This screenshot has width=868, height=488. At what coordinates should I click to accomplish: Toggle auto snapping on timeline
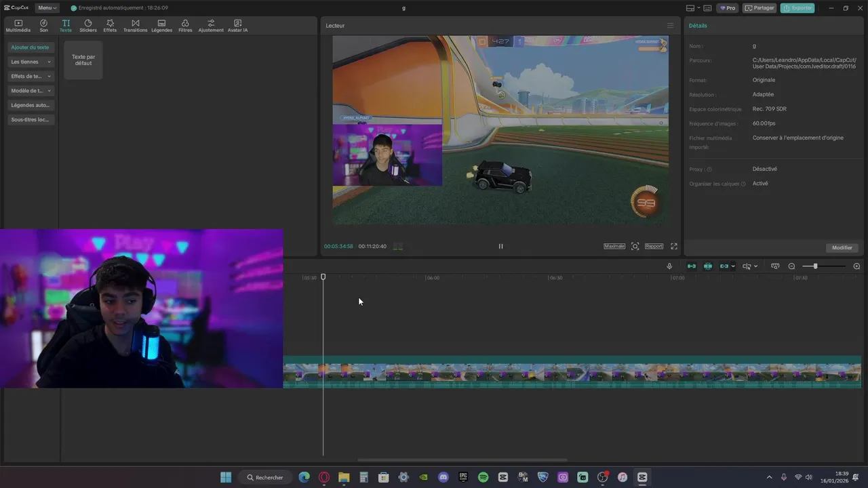[x=708, y=266]
